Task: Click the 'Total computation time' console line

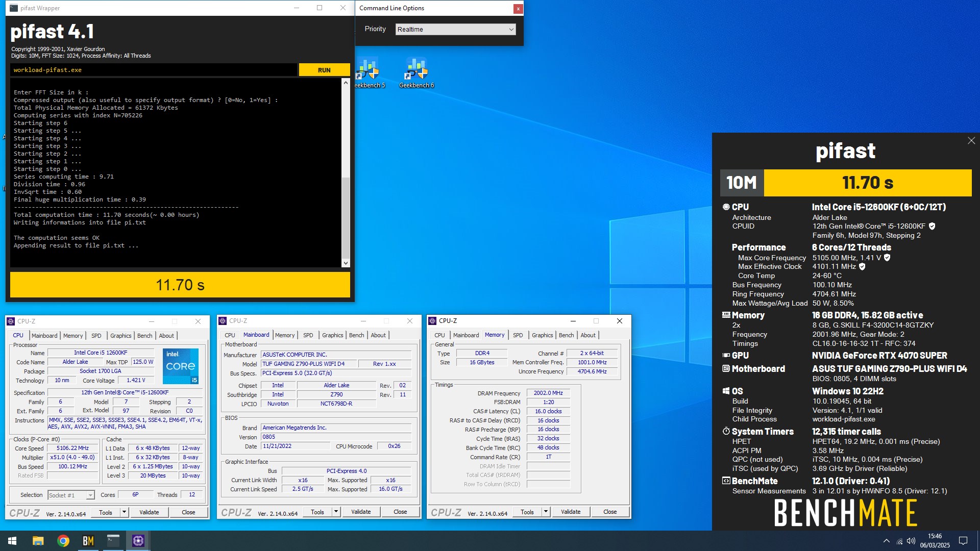Action: pyautogui.click(x=107, y=215)
